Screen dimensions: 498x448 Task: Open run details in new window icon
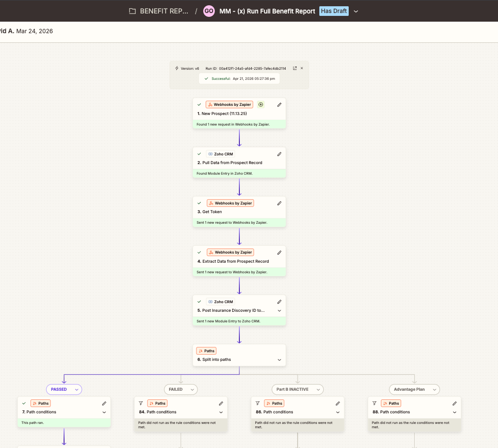click(295, 68)
